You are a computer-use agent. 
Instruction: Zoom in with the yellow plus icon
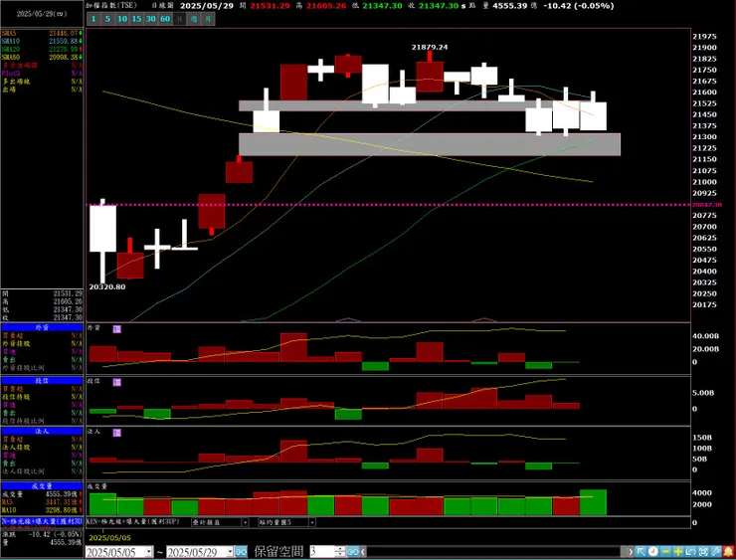[678, 552]
